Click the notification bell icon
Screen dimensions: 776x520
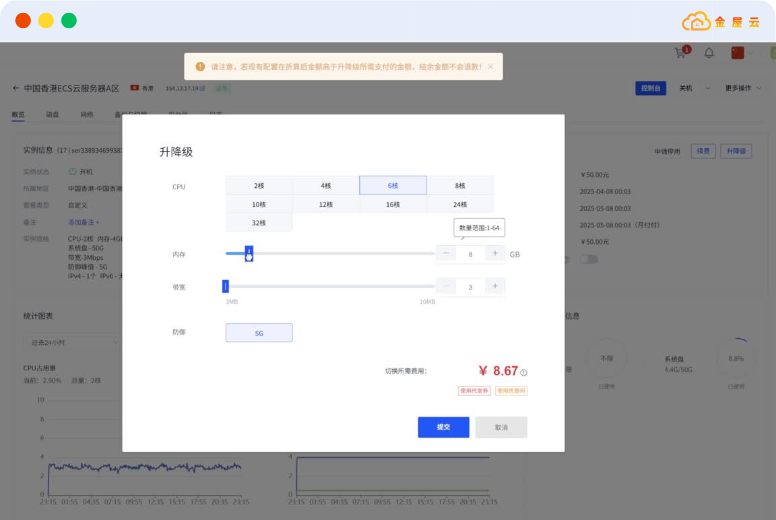(x=709, y=53)
